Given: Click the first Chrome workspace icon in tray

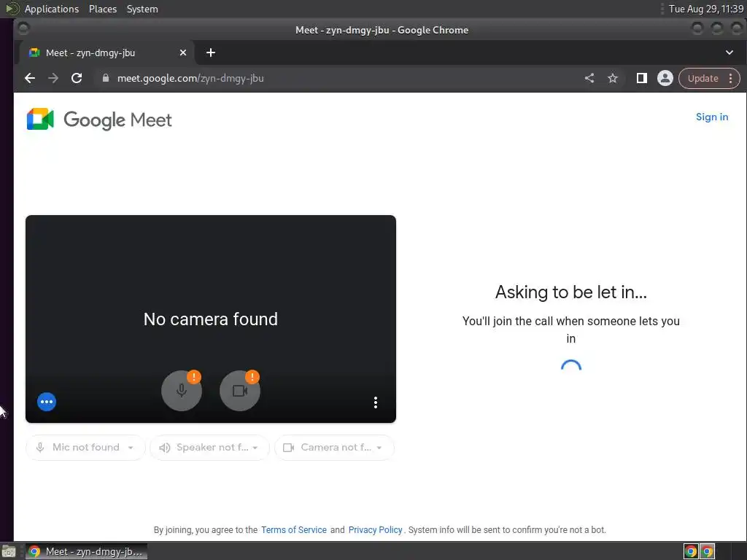Looking at the screenshot, I should (x=690, y=551).
